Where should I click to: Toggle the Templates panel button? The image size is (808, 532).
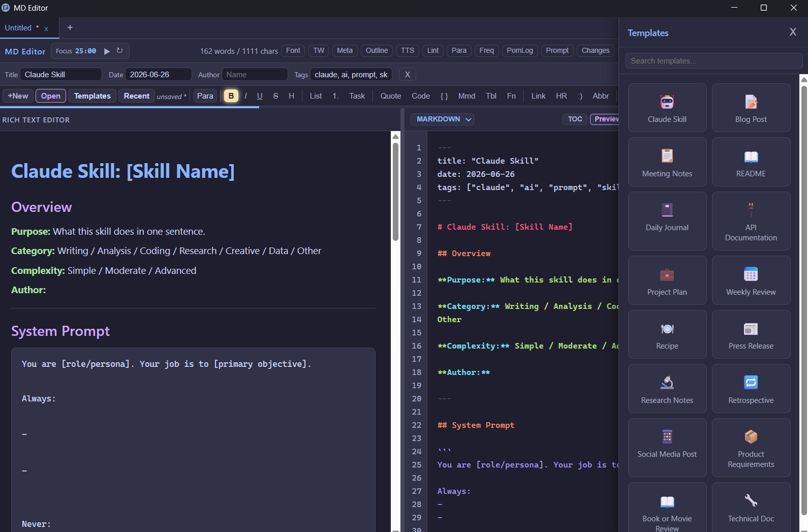pos(92,96)
